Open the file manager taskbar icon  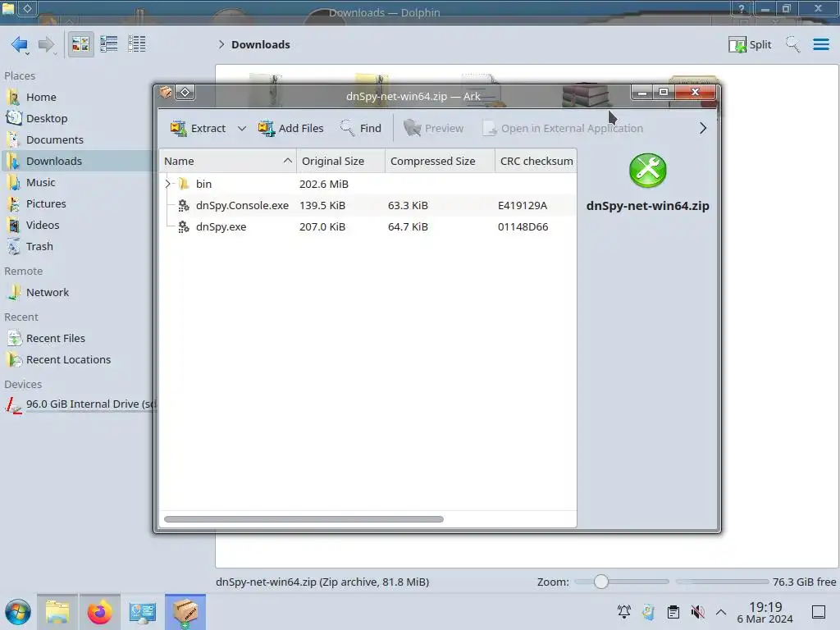click(57, 612)
